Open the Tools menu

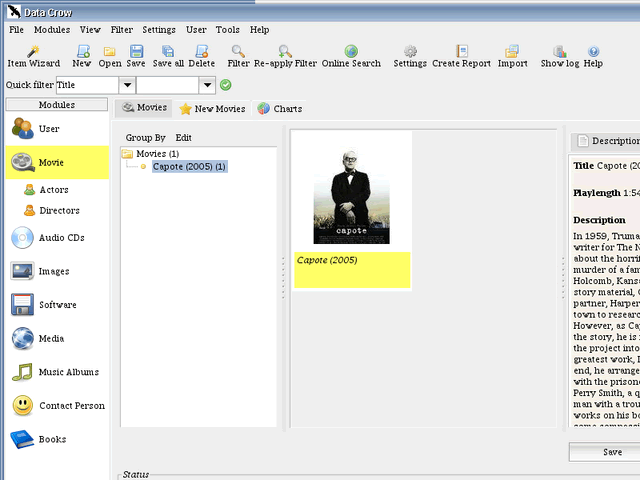point(227,30)
